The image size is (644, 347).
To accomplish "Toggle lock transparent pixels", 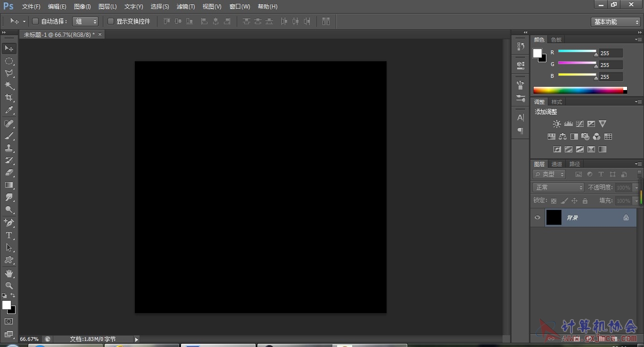I will (x=553, y=201).
